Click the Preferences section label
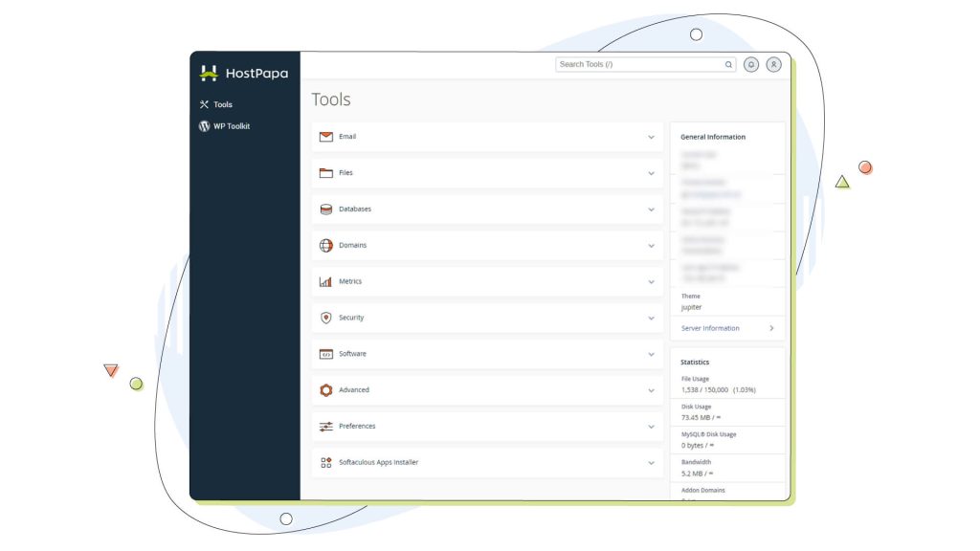Viewport: 980px width, 551px height. coord(357,427)
